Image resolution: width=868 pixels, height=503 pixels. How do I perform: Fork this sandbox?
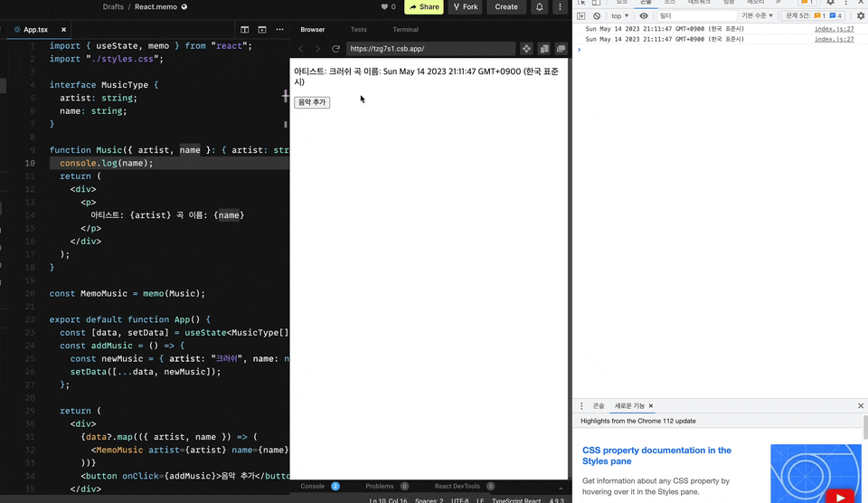click(465, 6)
